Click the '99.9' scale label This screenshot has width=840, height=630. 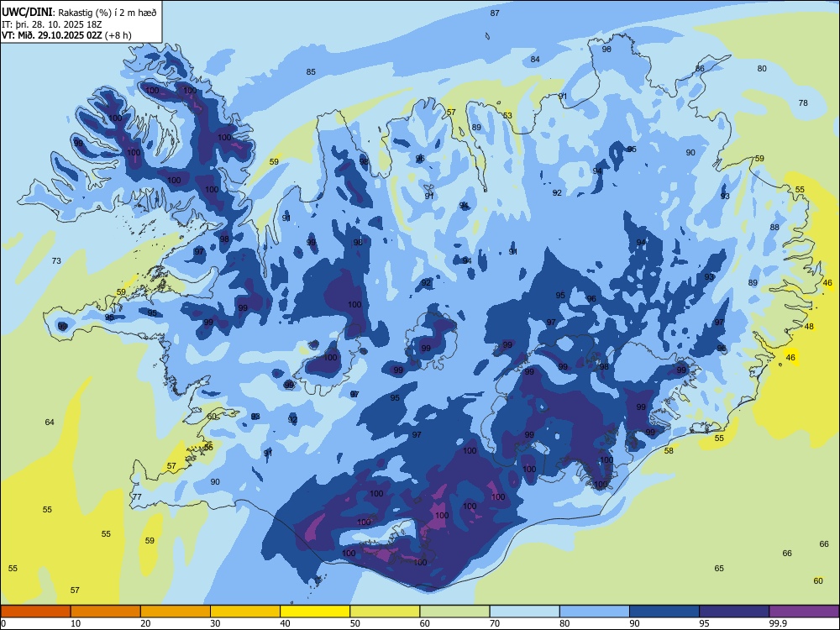778,623
